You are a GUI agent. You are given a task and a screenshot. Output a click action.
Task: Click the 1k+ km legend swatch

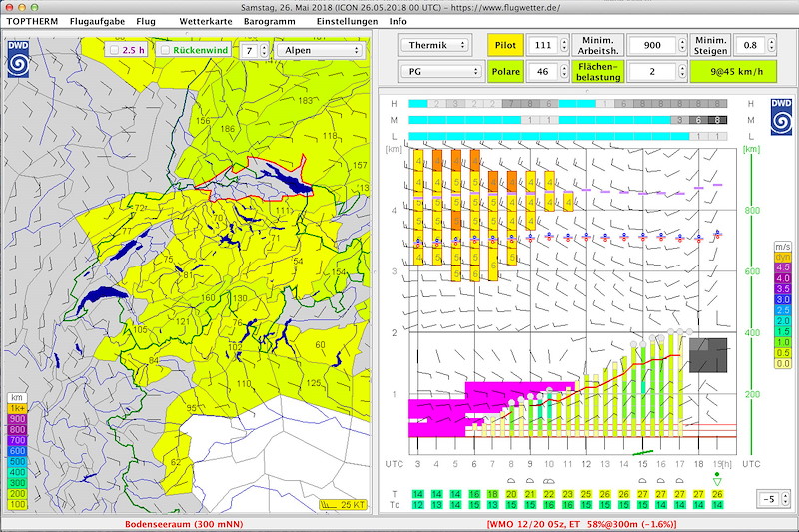17,409
